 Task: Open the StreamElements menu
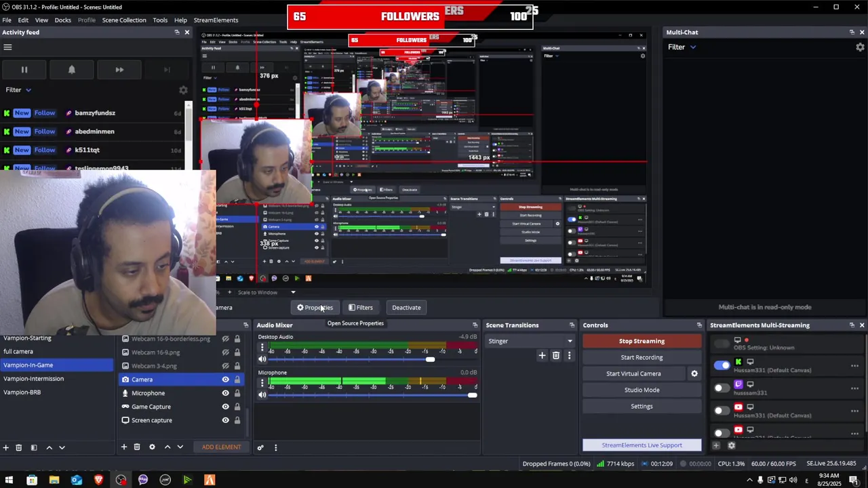coord(216,20)
